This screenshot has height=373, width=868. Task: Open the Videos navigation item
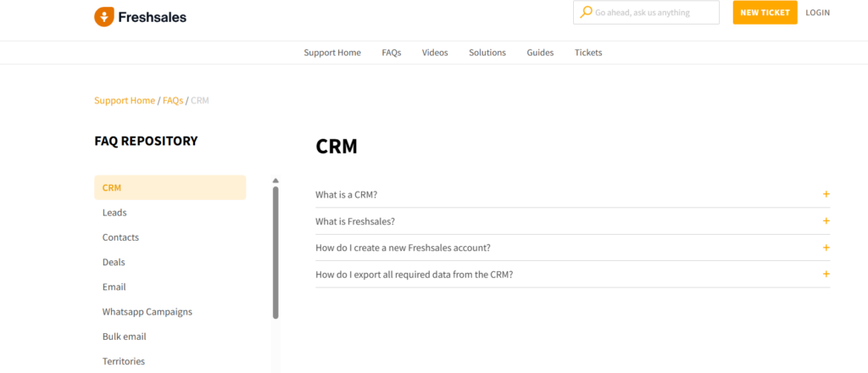point(435,53)
